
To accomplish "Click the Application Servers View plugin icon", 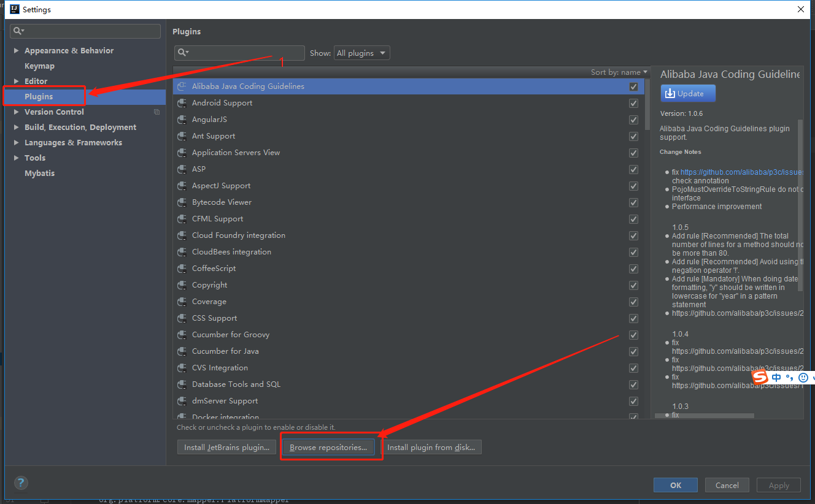I will [x=182, y=153].
